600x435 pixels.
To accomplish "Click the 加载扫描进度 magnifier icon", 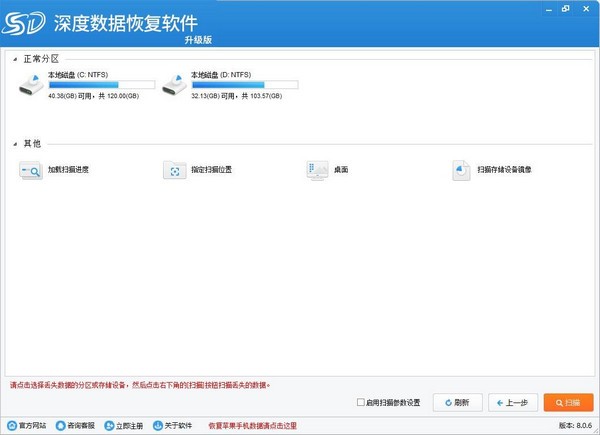I will click(x=29, y=171).
